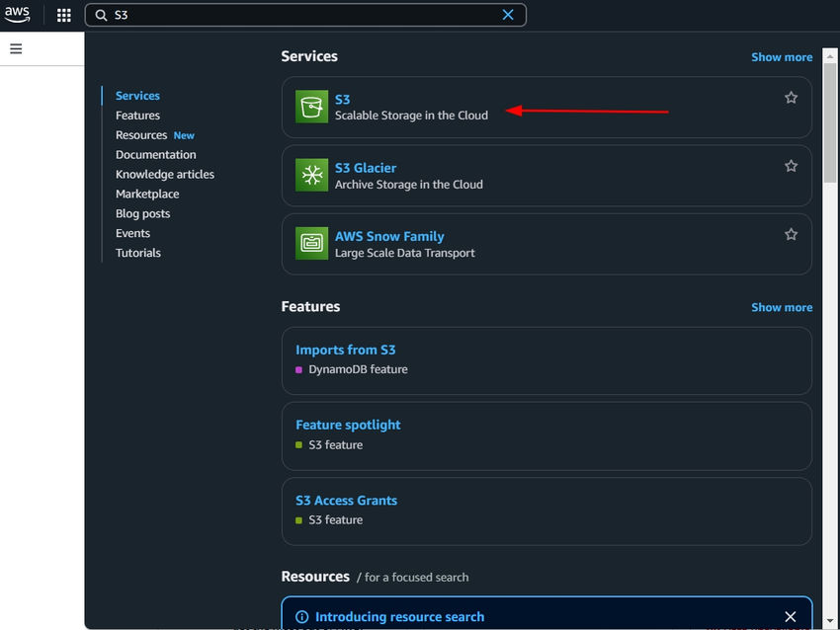This screenshot has width=840, height=630.
Task: Select Blog posts in the filter list
Action: pos(143,213)
